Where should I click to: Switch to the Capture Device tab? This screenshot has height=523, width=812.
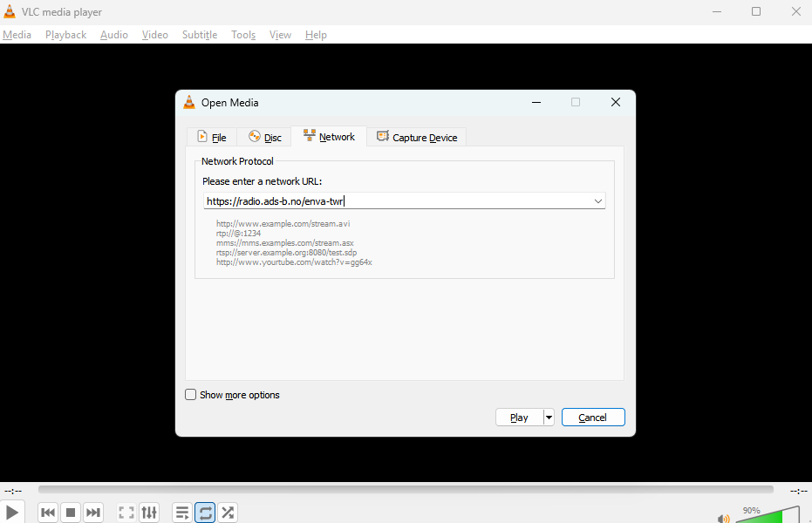(417, 138)
